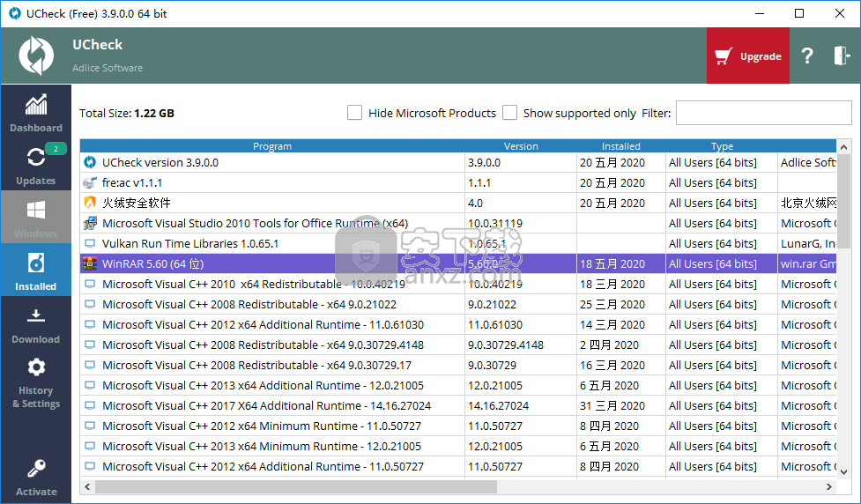Click the vertical scrollbar down arrow
Screen dimensions: 861x504
pyautogui.click(x=843, y=471)
